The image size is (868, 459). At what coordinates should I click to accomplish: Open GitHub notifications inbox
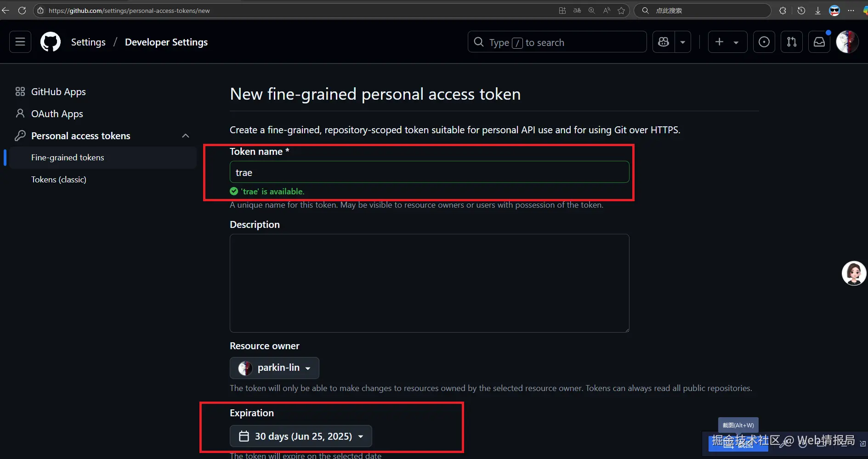(820, 42)
